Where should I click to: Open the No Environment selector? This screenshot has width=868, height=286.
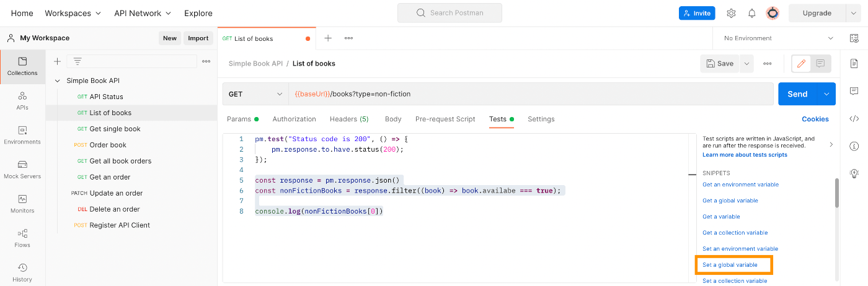tap(778, 38)
